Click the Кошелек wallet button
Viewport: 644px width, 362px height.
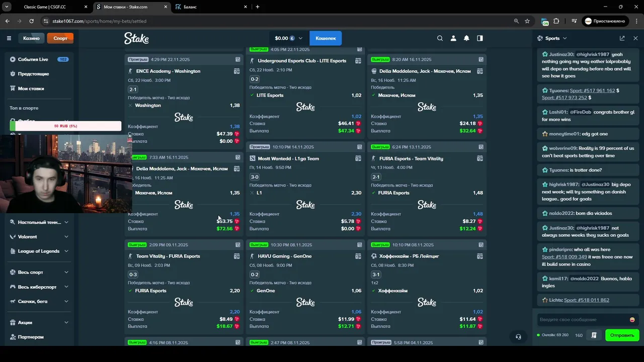[x=326, y=38]
